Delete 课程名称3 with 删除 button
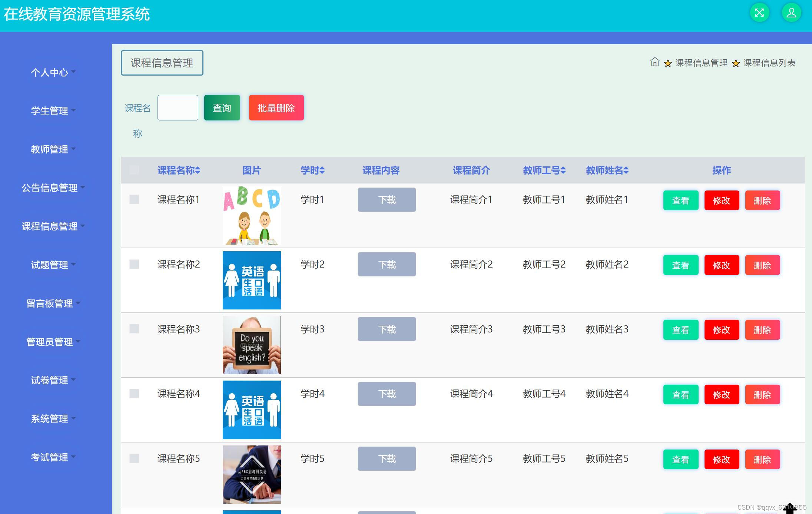This screenshot has height=514, width=812. [x=762, y=330]
